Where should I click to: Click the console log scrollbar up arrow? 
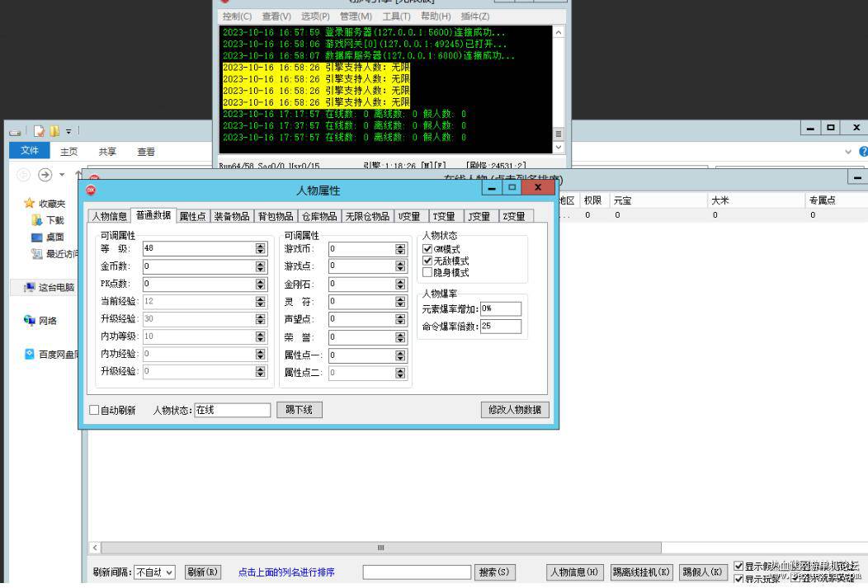[559, 32]
